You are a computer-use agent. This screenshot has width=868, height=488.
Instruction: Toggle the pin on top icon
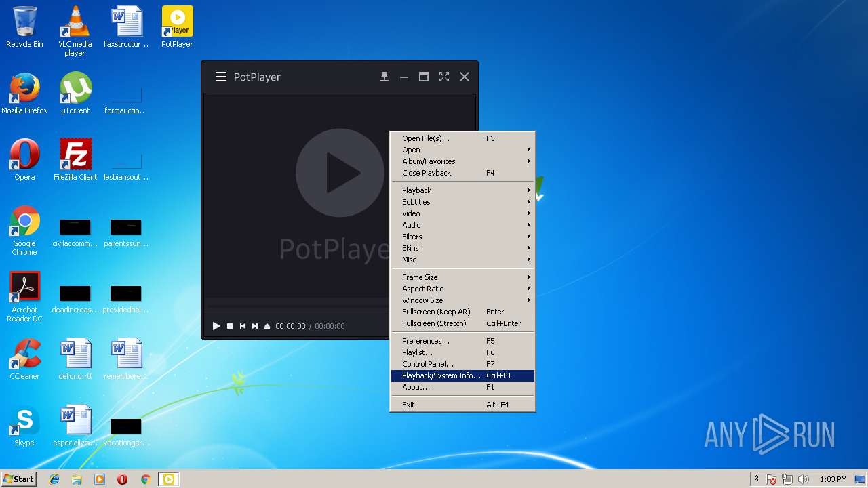click(384, 77)
